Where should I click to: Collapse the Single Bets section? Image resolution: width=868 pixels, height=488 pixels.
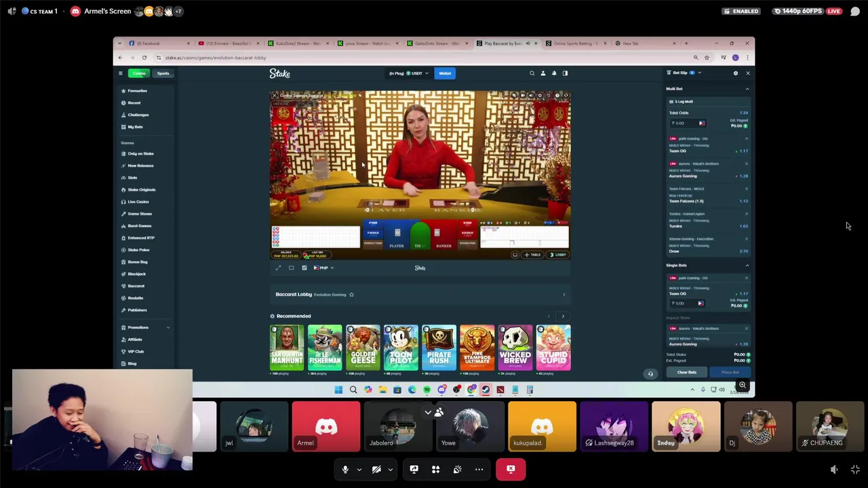point(747,265)
